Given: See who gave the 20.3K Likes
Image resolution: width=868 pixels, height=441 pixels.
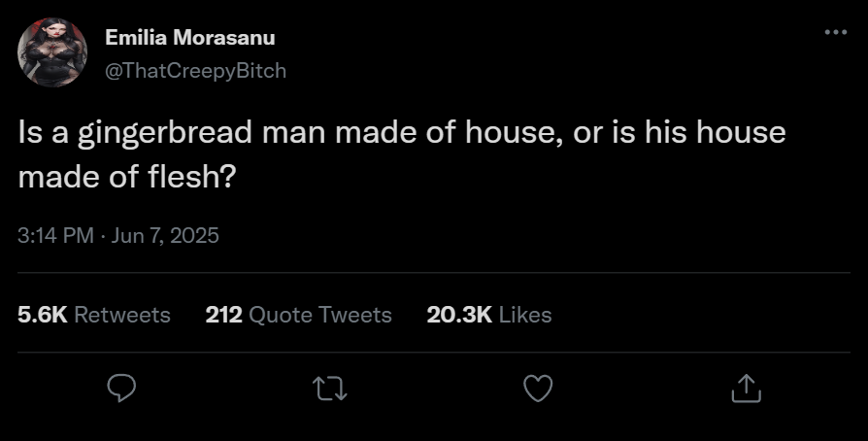Looking at the screenshot, I should [x=489, y=315].
